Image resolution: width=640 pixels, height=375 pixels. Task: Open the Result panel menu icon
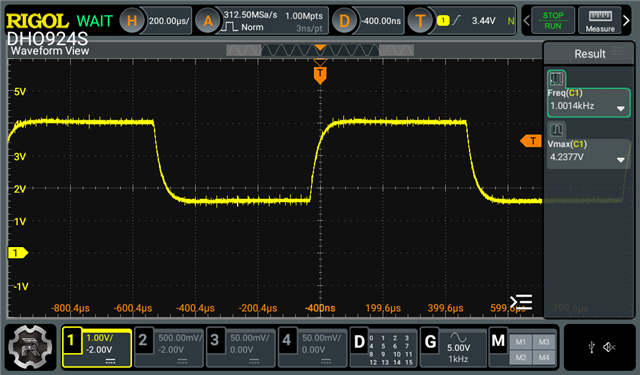[x=618, y=51]
